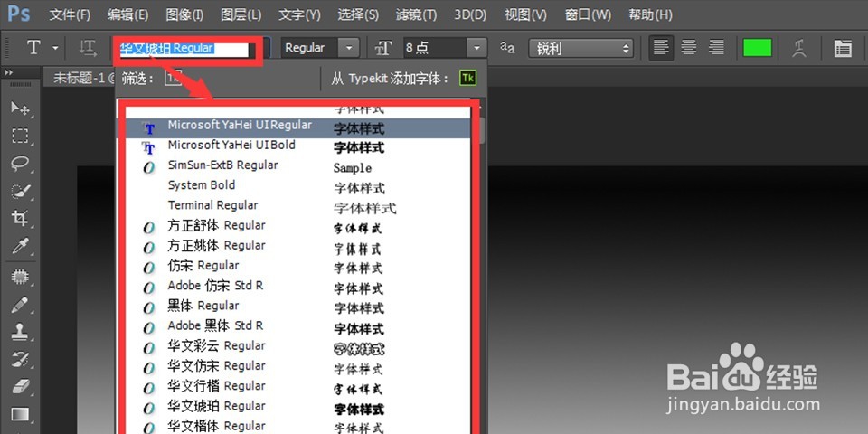The image size is (868, 434).
Task: Open the 文字(Y) menu
Action: [x=299, y=15]
